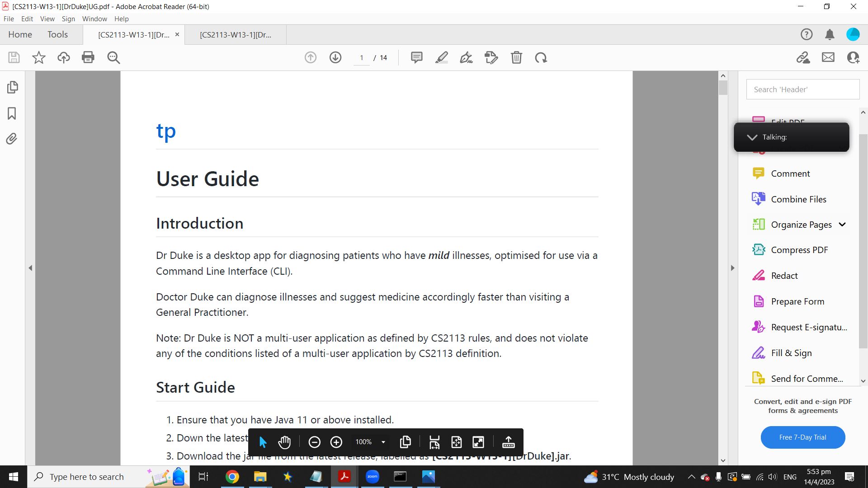Click the Free 7-Day Trial button
The image size is (868, 488).
pyautogui.click(x=802, y=437)
